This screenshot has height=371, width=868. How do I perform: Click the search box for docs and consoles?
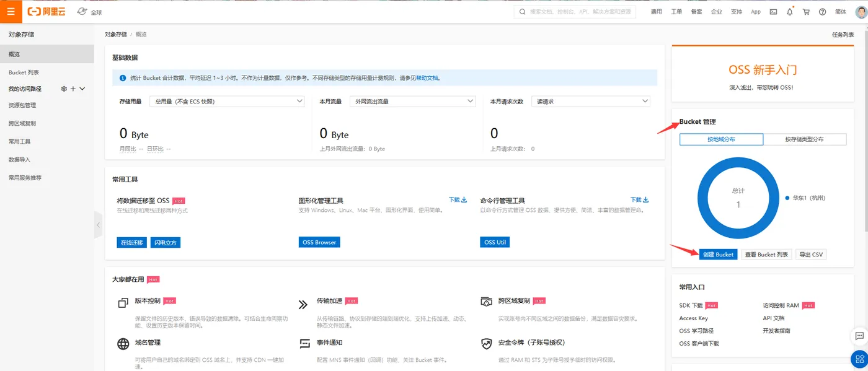point(575,12)
